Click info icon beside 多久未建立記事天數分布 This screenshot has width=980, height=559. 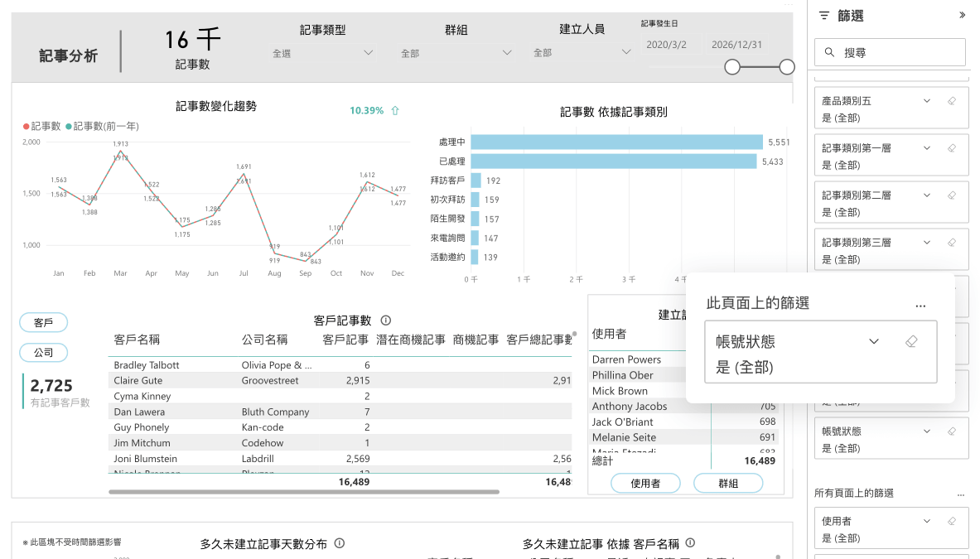click(340, 543)
